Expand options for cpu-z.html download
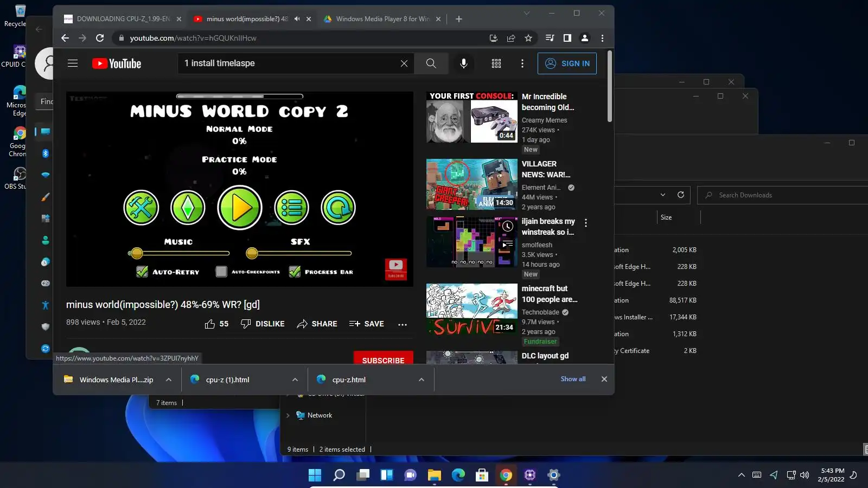This screenshot has height=488, width=868. (x=422, y=380)
